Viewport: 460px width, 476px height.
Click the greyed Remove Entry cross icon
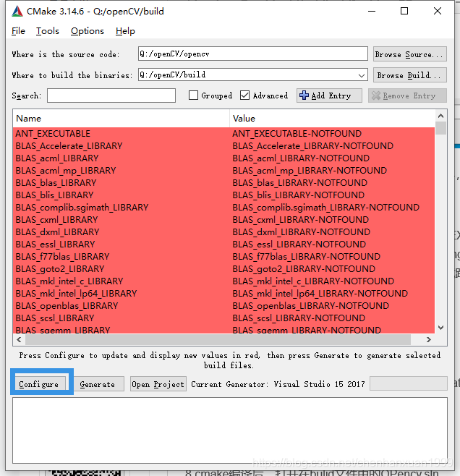click(x=376, y=95)
